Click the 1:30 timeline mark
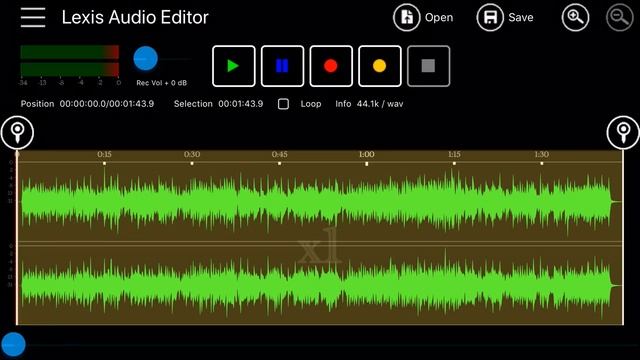 coord(542,155)
